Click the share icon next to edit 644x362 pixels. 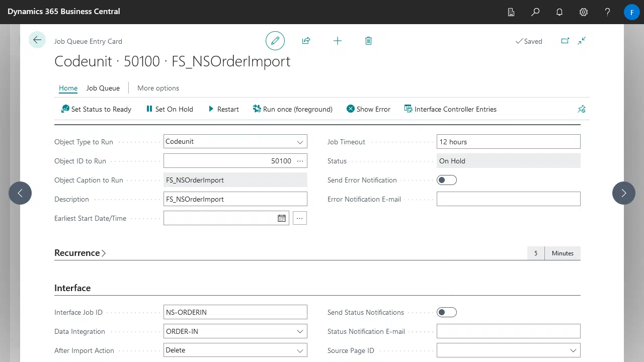coord(306,40)
